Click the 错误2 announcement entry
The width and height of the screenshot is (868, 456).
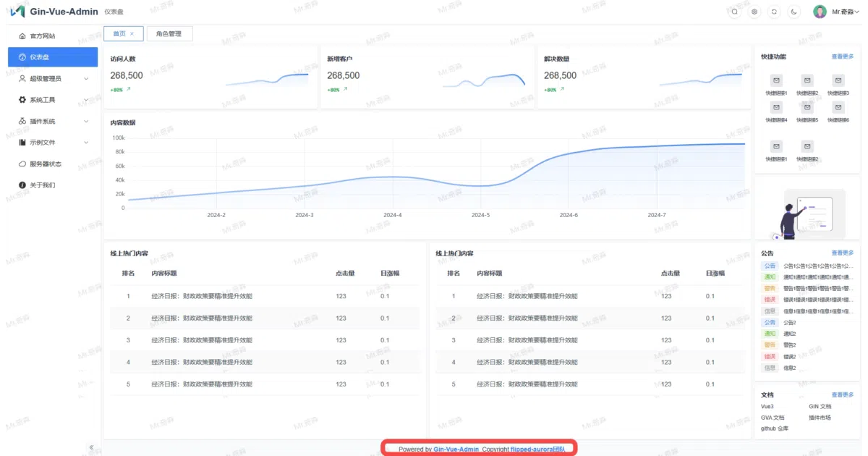click(x=790, y=356)
